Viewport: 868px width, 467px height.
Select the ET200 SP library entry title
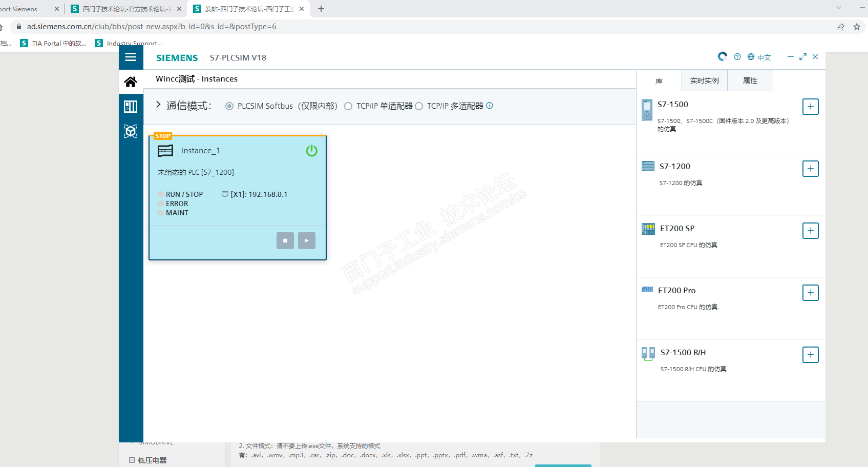(677, 229)
